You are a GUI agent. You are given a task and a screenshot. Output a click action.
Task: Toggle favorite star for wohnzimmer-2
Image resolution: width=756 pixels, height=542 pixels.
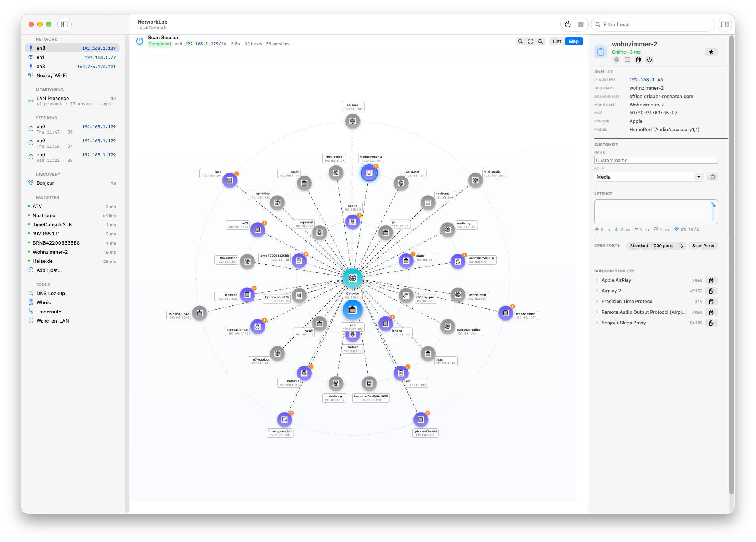[x=711, y=52]
